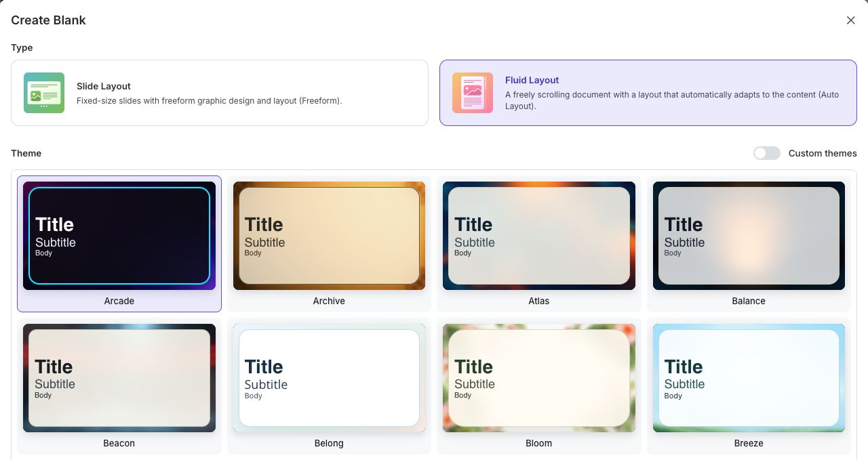Click the Arcade theme name
868x460 pixels.
click(x=119, y=301)
